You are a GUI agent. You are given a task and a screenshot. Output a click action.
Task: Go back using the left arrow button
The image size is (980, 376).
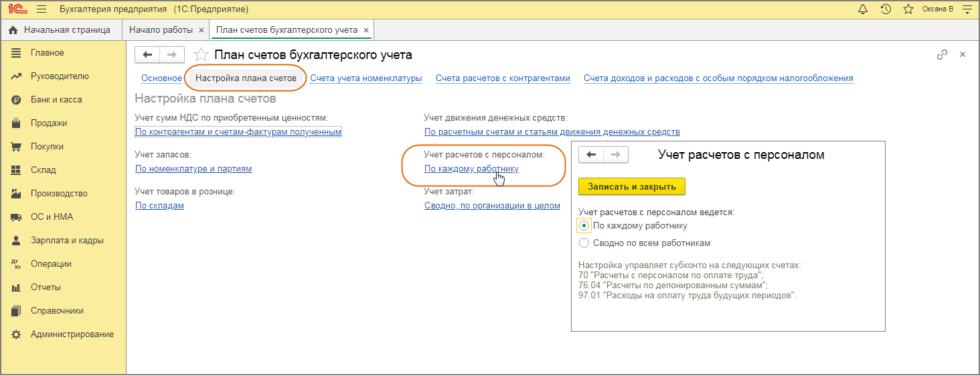[x=147, y=55]
